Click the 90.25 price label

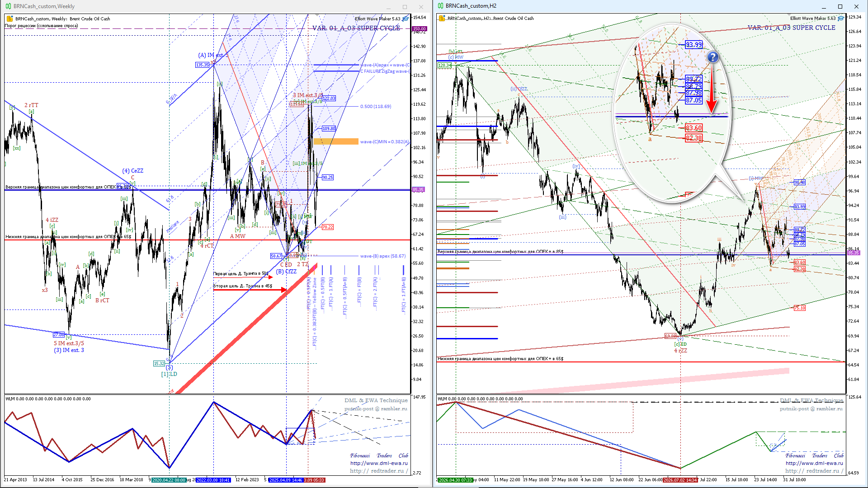pyautogui.click(x=327, y=178)
